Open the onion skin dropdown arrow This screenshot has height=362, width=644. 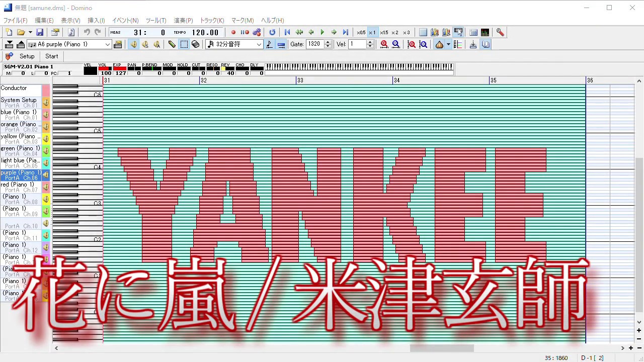coord(448,44)
